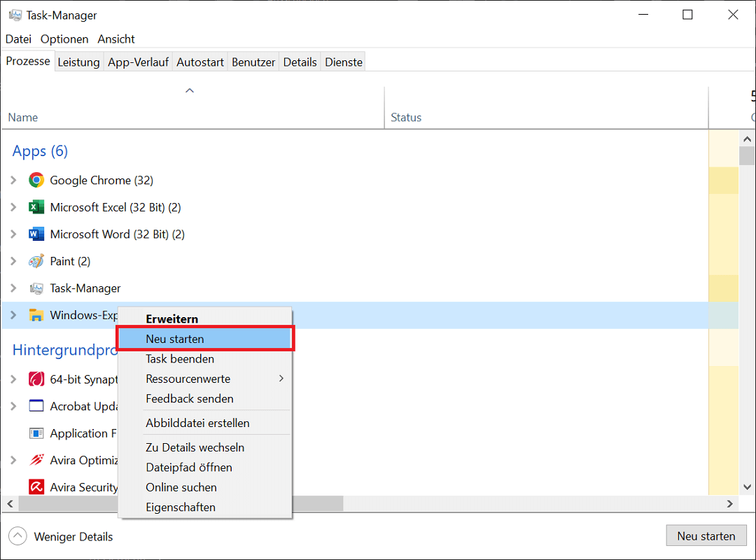The height and width of the screenshot is (560, 756).
Task: Click the Paint palette icon
Action: tap(36, 261)
